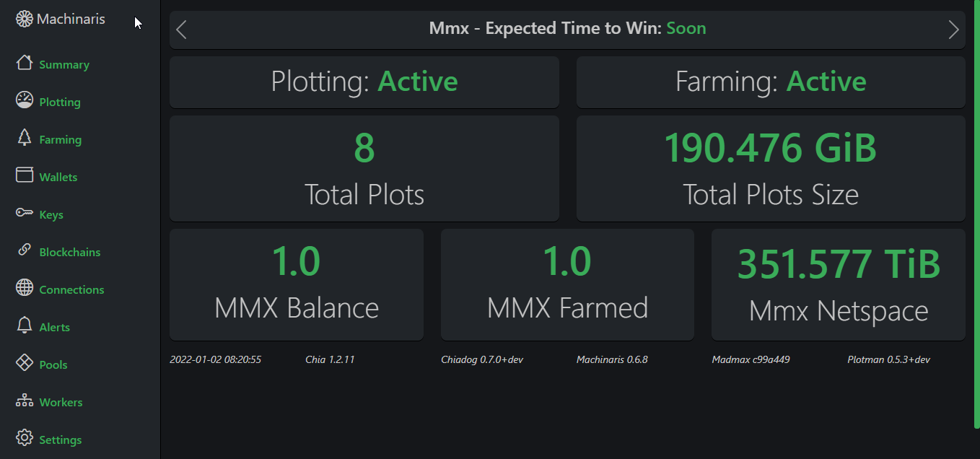Click the Total Plots card

(x=364, y=167)
